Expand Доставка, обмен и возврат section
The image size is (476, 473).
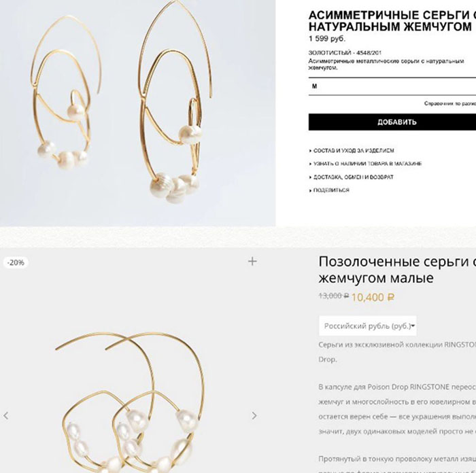(x=352, y=177)
